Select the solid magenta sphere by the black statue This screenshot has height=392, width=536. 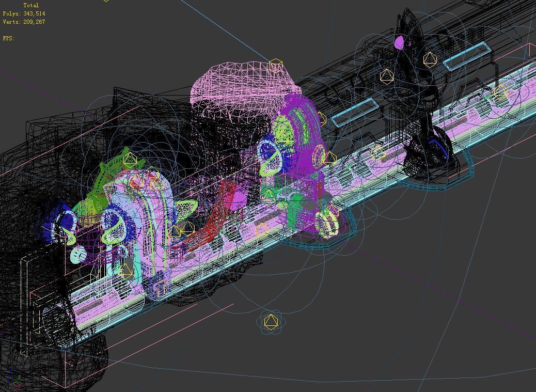click(x=400, y=43)
